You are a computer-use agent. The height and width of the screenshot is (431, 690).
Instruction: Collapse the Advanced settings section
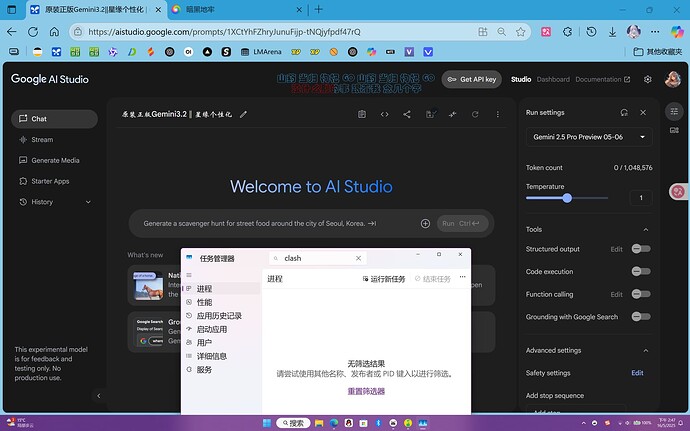[x=646, y=350]
